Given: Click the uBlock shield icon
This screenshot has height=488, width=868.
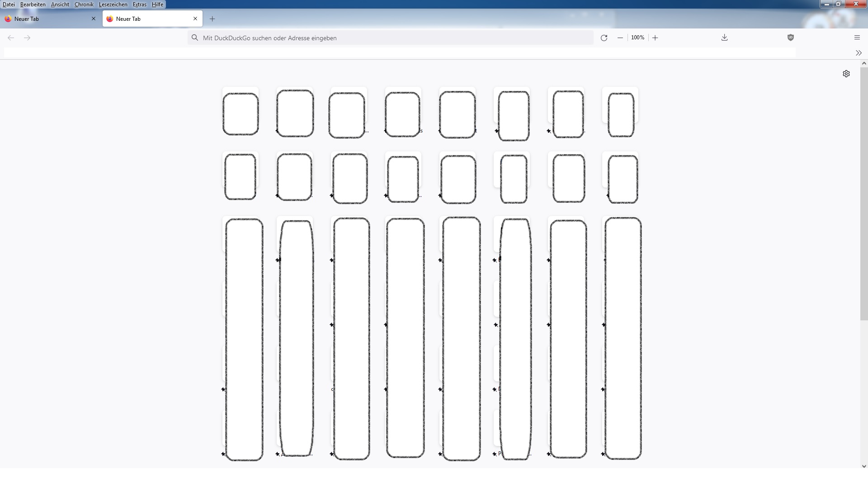Looking at the screenshot, I should tap(790, 38).
